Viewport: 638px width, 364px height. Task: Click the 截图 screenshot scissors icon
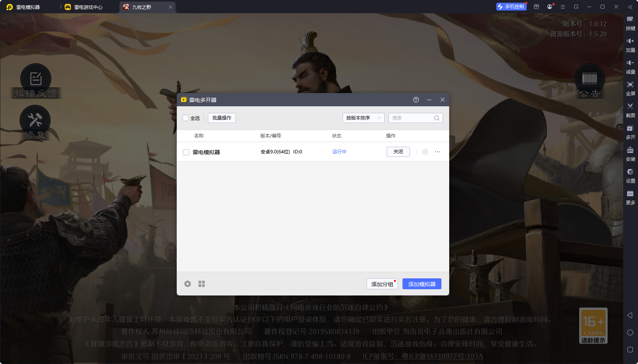630,106
